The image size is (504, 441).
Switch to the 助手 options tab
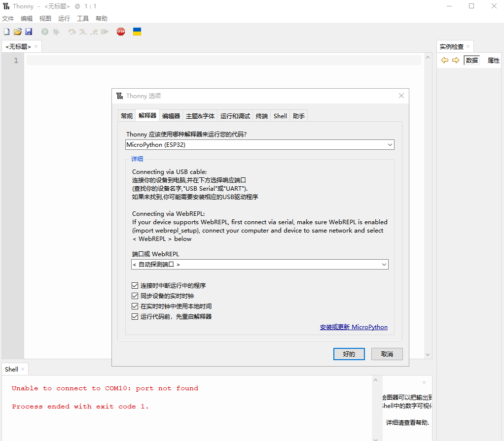299,116
